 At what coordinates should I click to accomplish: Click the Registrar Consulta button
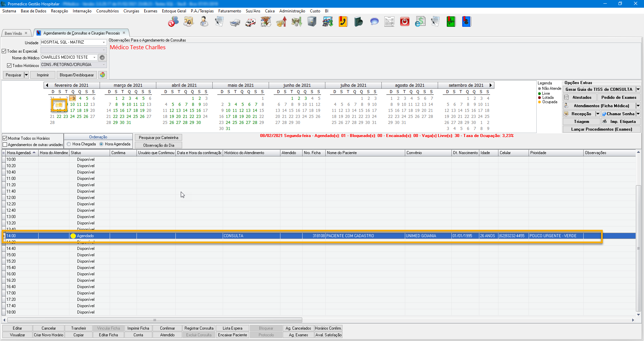click(199, 328)
